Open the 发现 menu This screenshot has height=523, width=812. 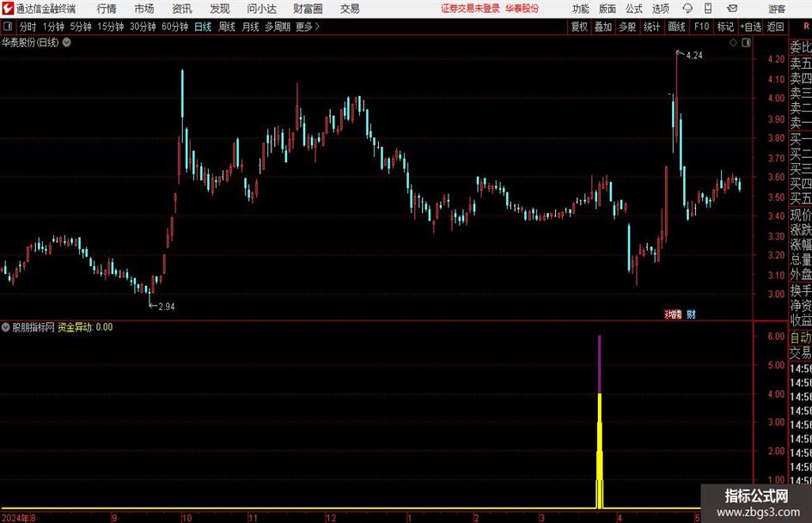coord(220,9)
